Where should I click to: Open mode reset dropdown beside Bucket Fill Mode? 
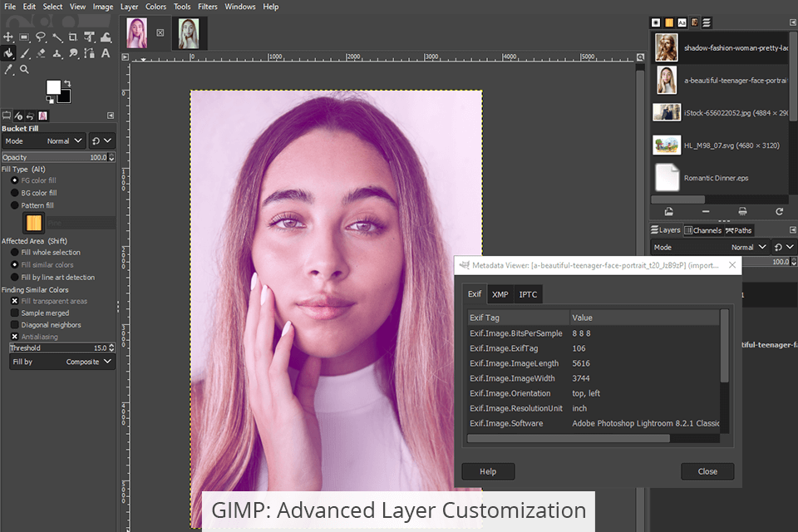tap(101, 141)
